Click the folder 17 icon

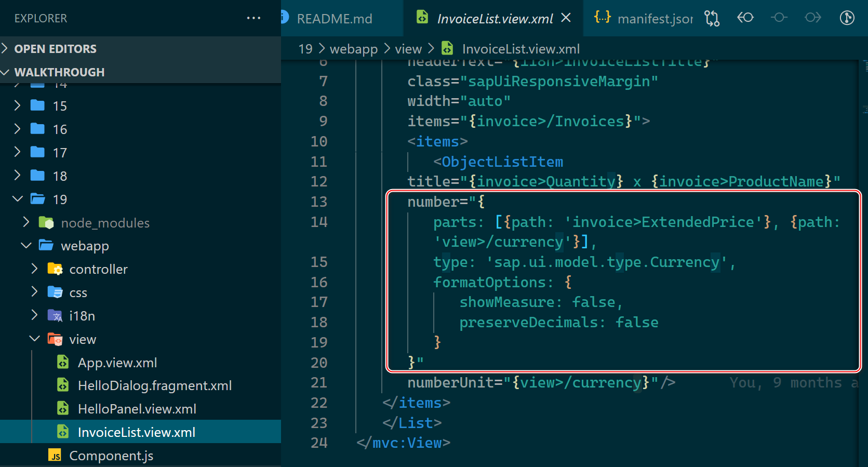pos(37,152)
